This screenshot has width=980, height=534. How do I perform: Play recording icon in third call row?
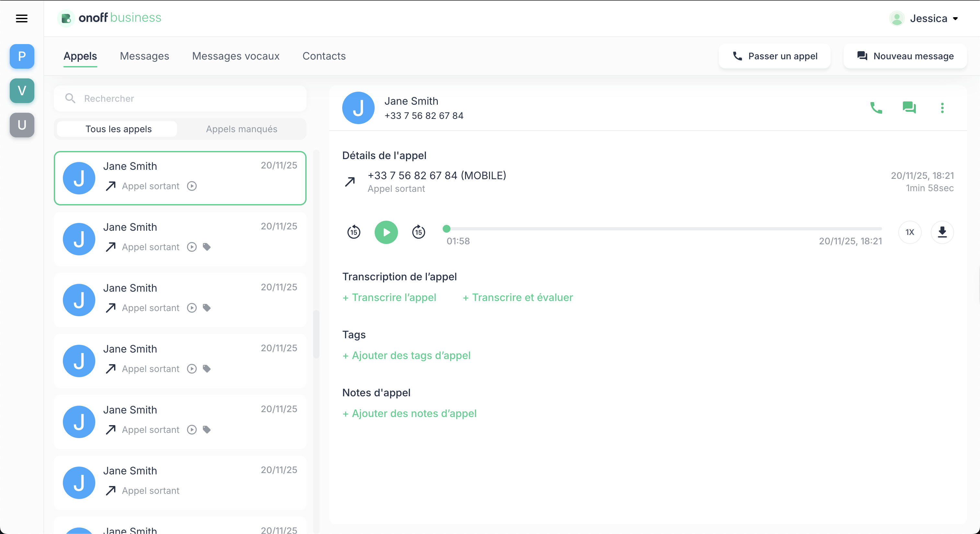(192, 308)
